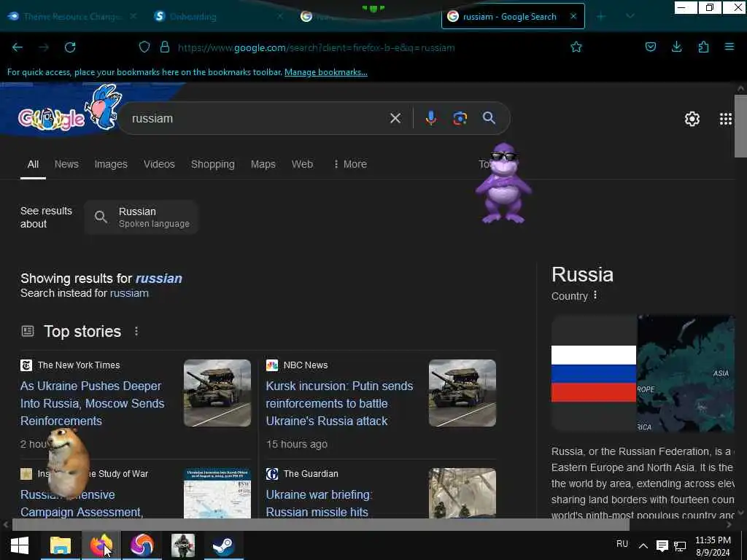This screenshot has width=747, height=560.
Task: Start voice search with microphone icon
Action: pyautogui.click(x=430, y=118)
